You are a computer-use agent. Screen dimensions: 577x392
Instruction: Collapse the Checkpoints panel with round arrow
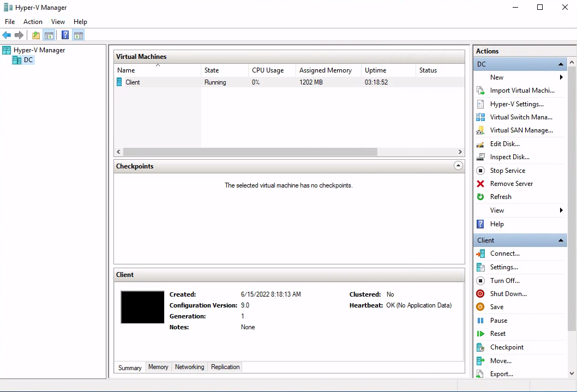(x=458, y=166)
